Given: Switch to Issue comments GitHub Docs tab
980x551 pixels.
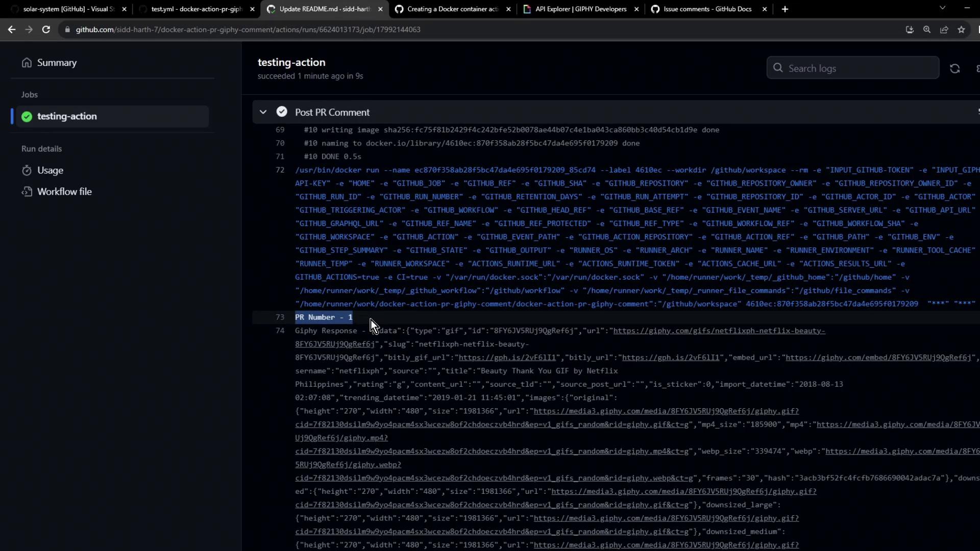Looking at the screenshot, I should click(707, 9).
